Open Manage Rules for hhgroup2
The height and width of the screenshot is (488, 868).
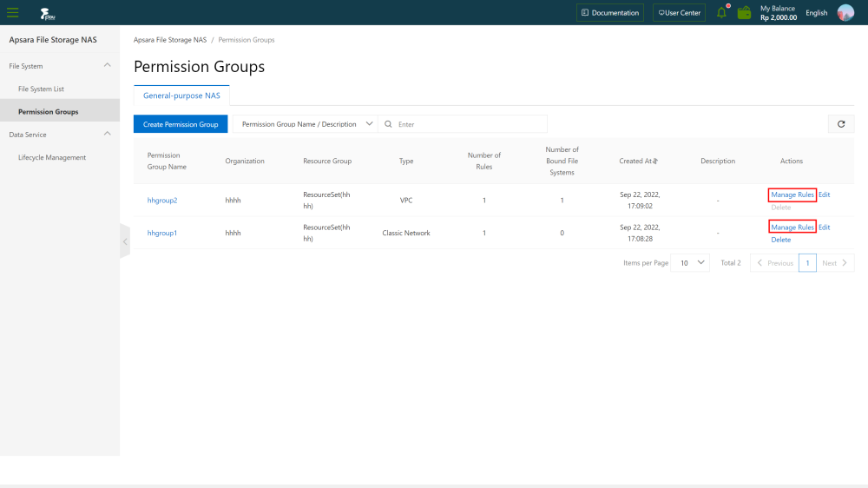[792, 195]
